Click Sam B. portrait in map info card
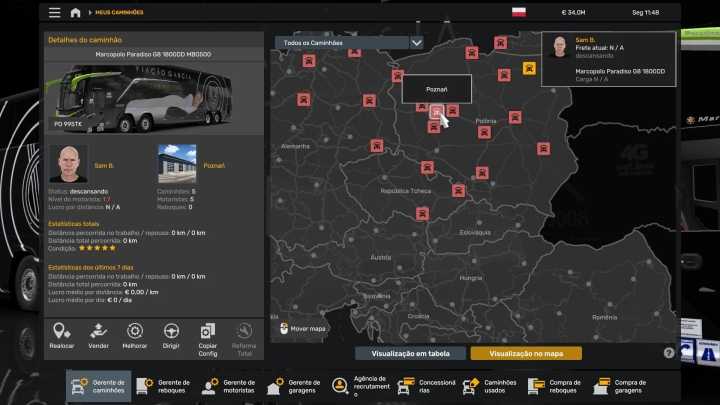This screenshot has height=405, width=720. tap(559, 48)
